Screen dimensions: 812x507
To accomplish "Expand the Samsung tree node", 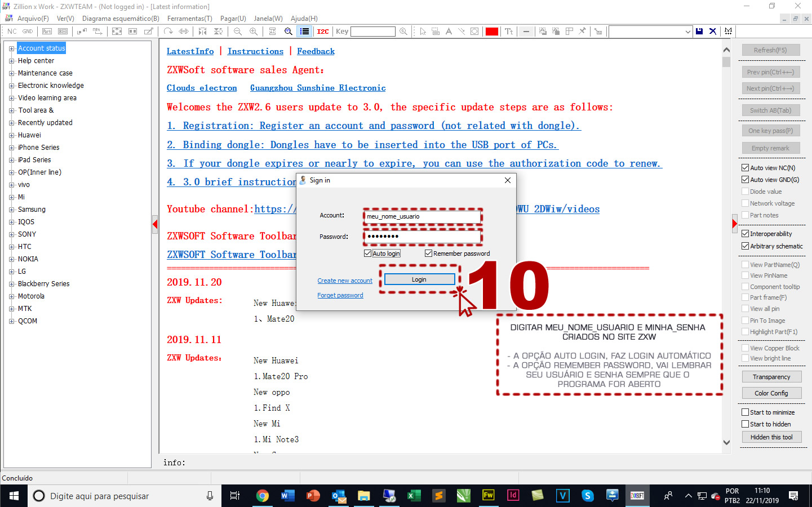I will point(11,210).
